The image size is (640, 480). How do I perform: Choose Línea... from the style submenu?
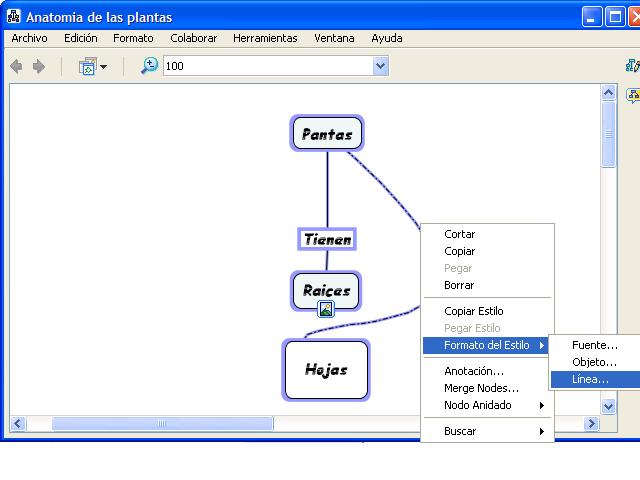point(590,379)
